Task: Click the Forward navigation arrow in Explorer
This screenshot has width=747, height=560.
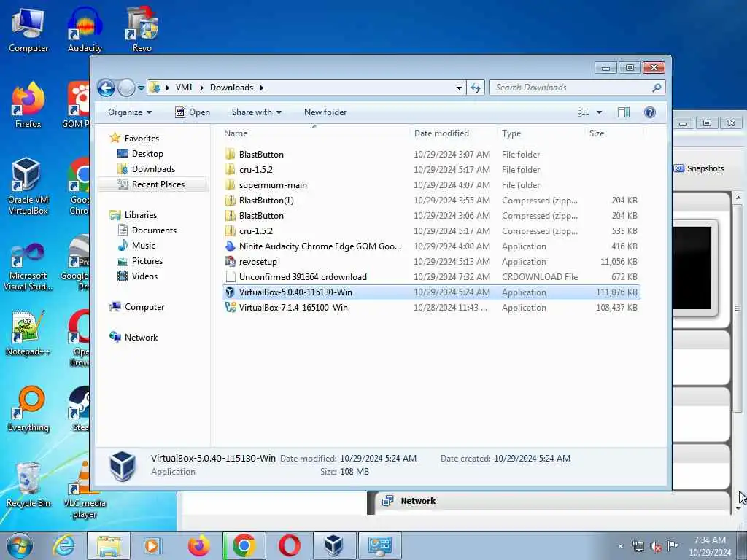Action: coord(125,87)
